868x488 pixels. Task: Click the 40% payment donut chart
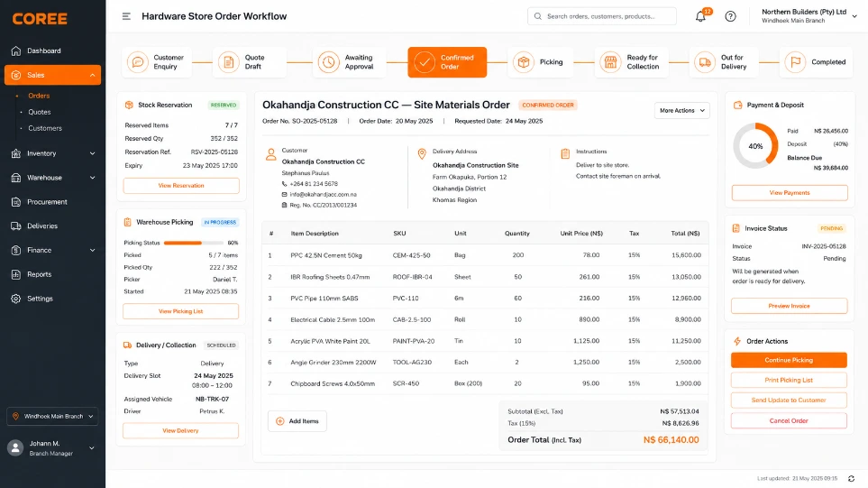point(755,146)
